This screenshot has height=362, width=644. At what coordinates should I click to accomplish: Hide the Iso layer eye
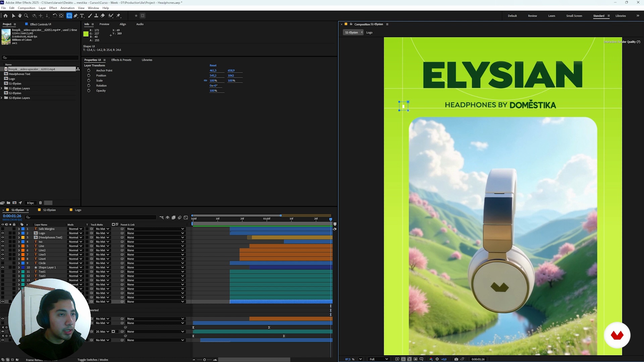[3, 242]
